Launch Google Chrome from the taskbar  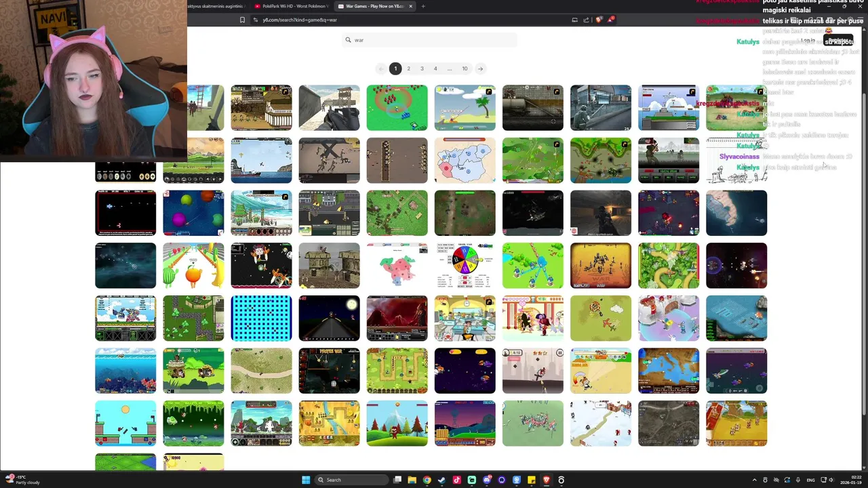click(x=427, y=480)
